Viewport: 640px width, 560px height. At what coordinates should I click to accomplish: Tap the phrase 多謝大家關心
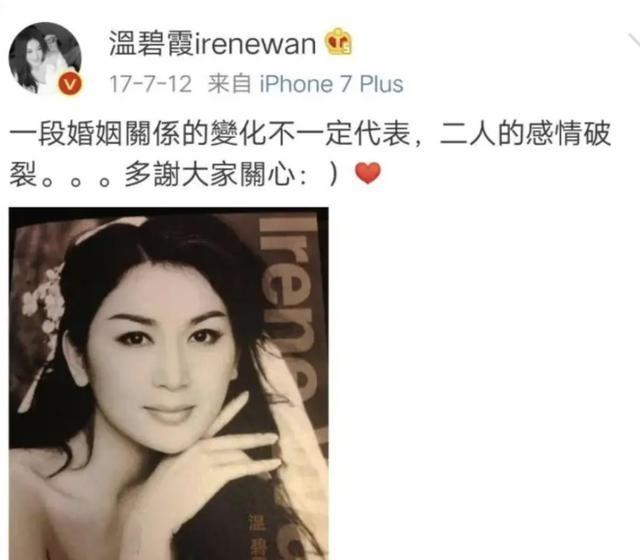tap(210, 174)
